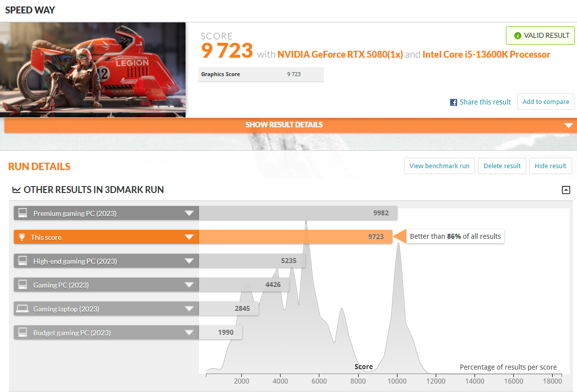Click the 5235 score bar
The image size is (577, 392).
point(252,261)
